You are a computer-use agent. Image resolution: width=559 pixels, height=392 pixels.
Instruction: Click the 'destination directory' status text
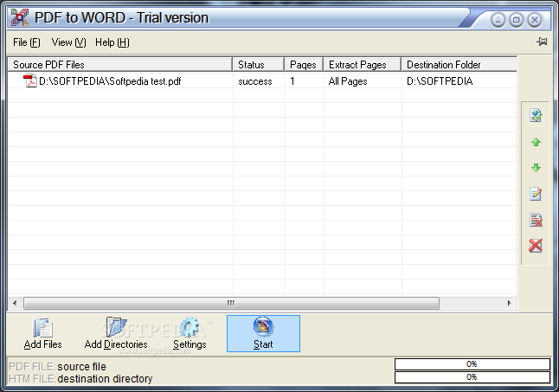(x=105, y=378)
